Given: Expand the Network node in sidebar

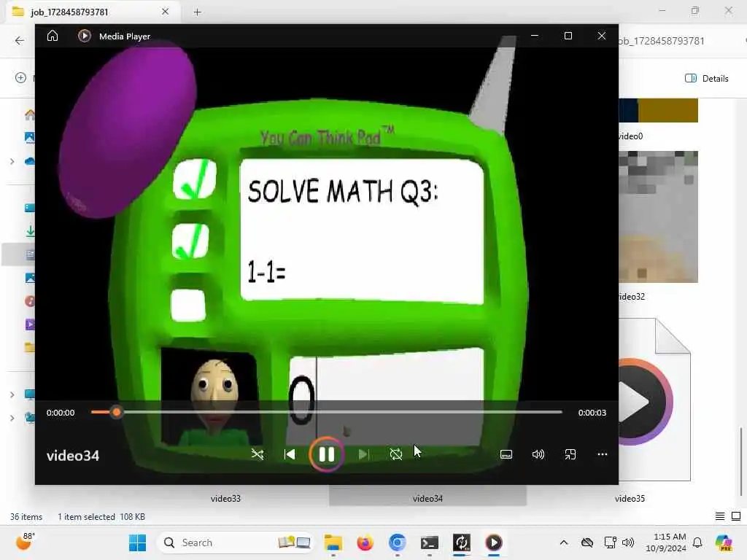Looking at the screenshot, I should 12,418.
